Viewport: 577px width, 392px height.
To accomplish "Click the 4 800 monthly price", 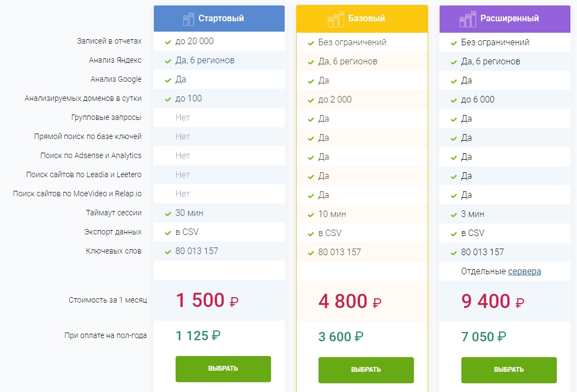I will [342, 301].
